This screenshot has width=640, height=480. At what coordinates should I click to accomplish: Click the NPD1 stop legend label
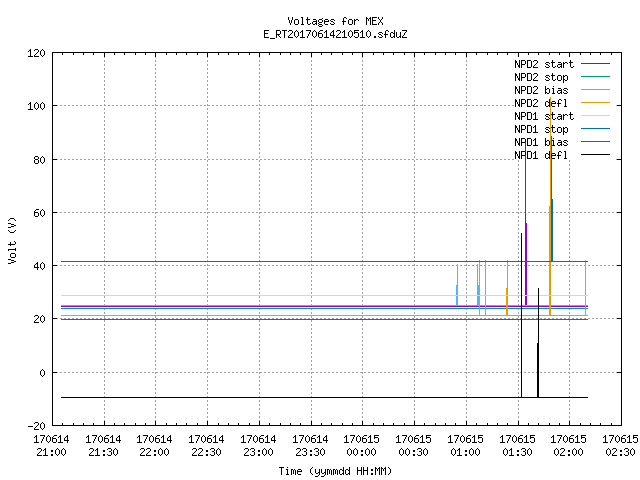pyautogui.click(x=541, y=129)
